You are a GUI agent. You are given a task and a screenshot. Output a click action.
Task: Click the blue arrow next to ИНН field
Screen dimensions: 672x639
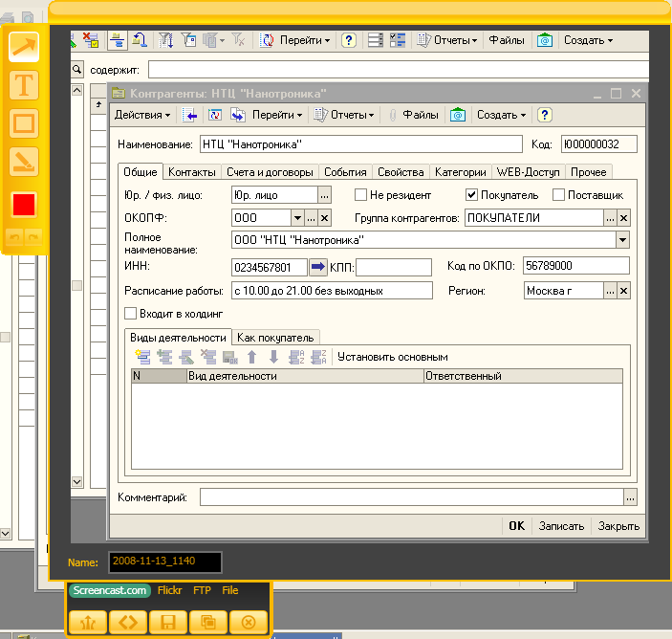click(318, 266)
